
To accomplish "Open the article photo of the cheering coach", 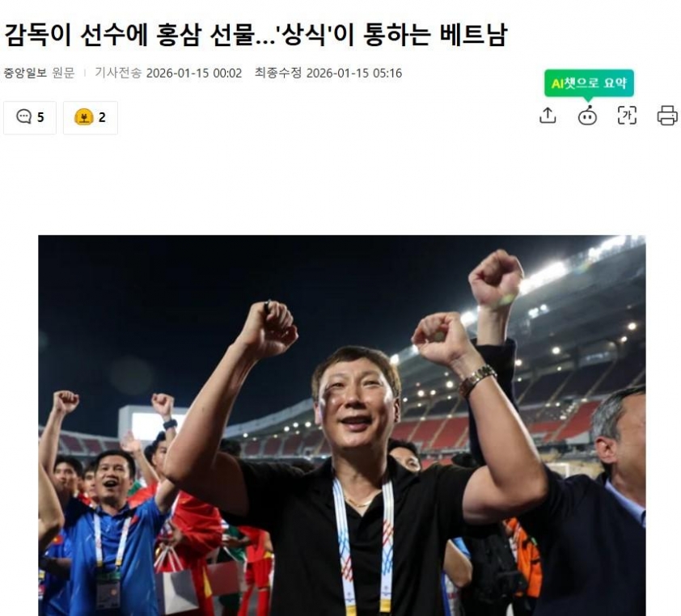I will (x=342, y=425).
